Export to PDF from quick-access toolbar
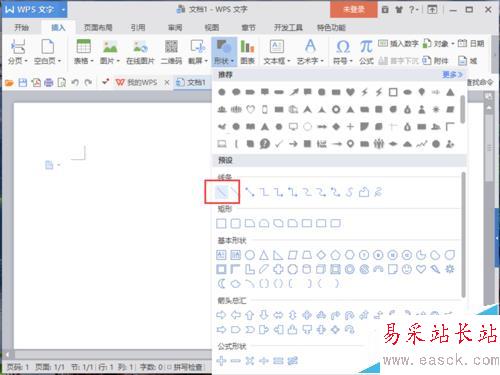Screen dimensions: 500x375 pos(36,82)
